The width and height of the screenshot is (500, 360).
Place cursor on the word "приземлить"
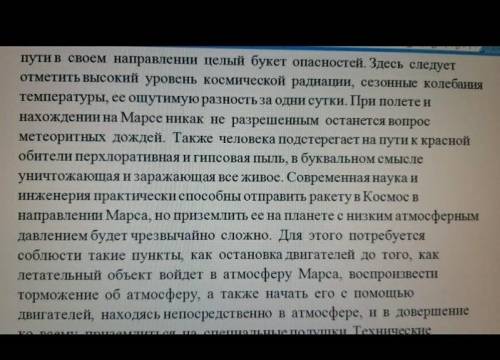211,216
